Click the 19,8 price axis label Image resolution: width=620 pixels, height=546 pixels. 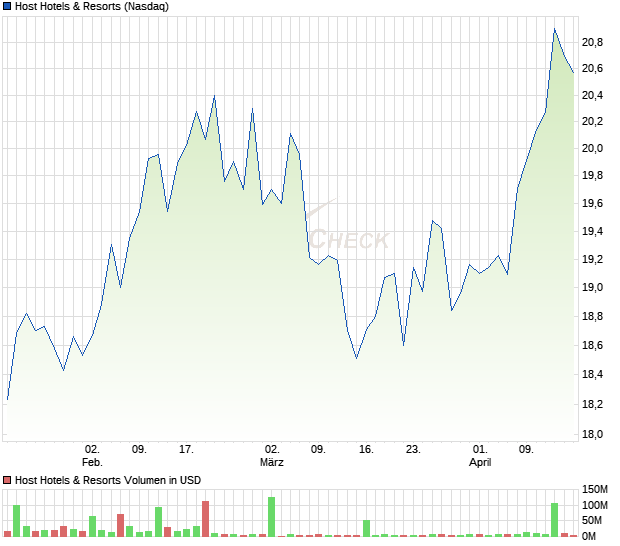click(592, 175)
